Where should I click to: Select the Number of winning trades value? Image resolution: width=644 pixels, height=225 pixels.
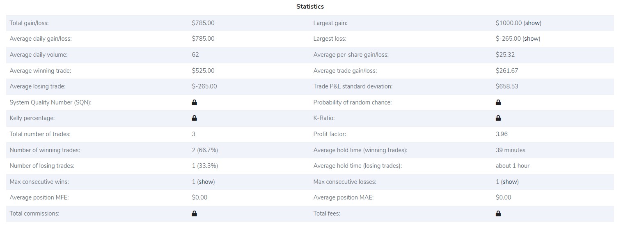coord(205,150)
